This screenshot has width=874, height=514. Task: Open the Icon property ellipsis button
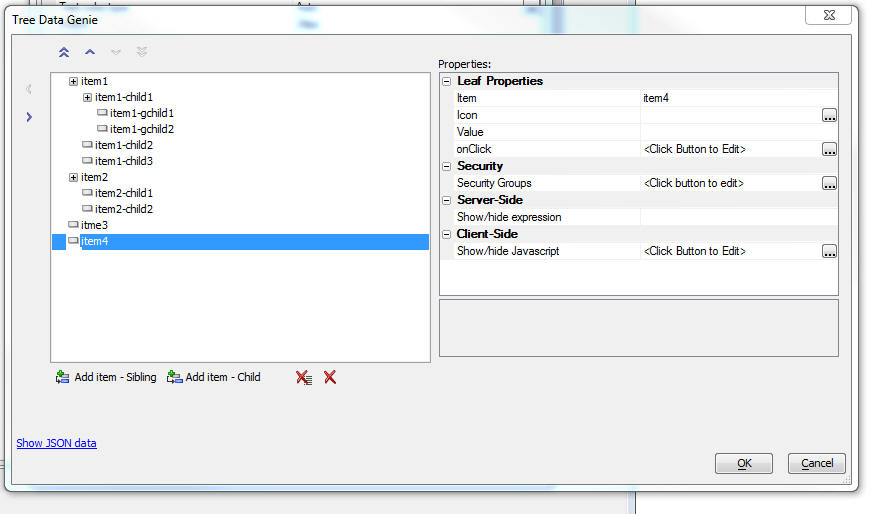click(829, 115)
